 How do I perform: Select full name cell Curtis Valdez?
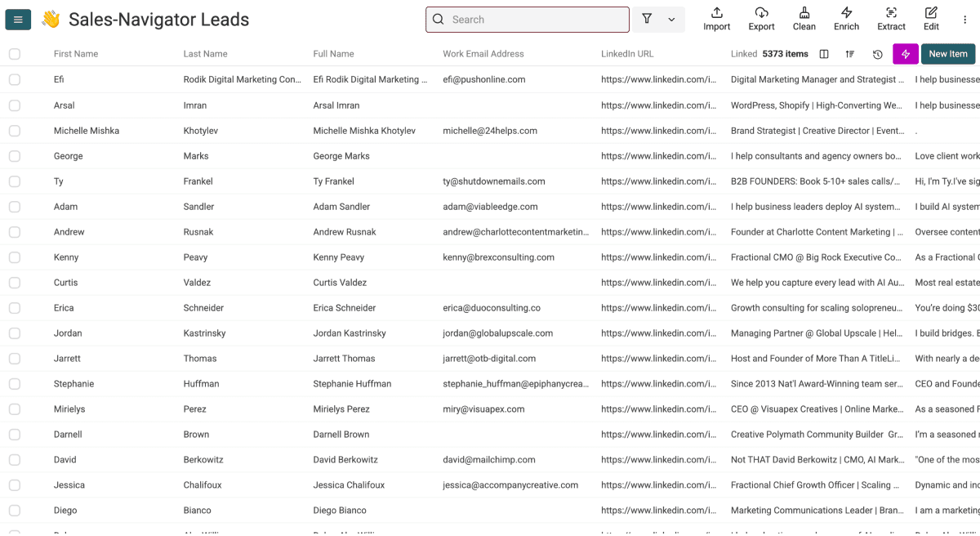coord(340,282)
